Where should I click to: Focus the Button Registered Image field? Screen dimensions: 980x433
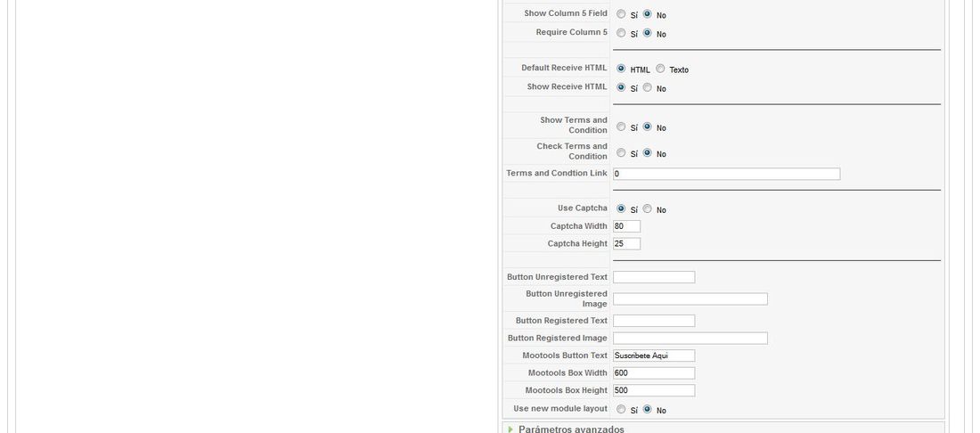click(x=690, y=338)
